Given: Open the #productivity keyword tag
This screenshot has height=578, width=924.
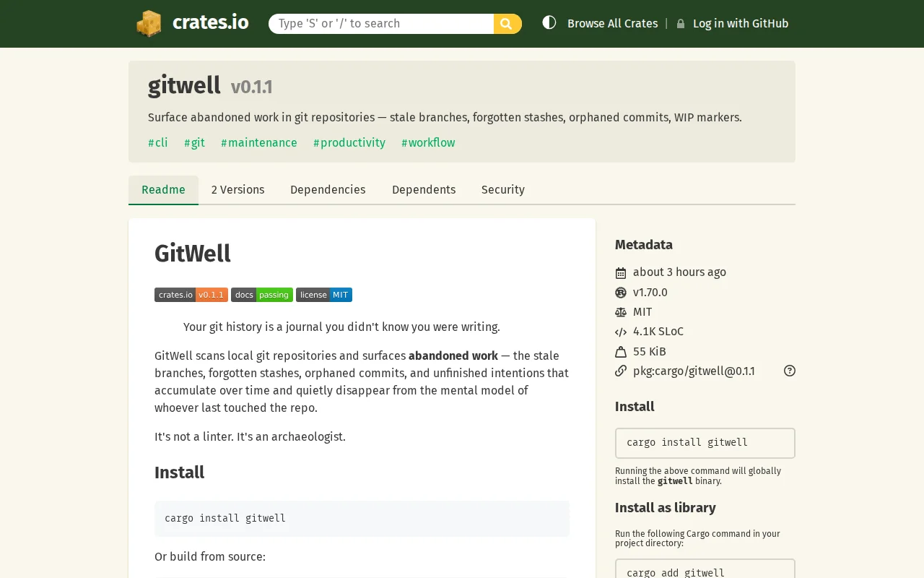Looking at the screenshot, I should (x=349, y=143).
